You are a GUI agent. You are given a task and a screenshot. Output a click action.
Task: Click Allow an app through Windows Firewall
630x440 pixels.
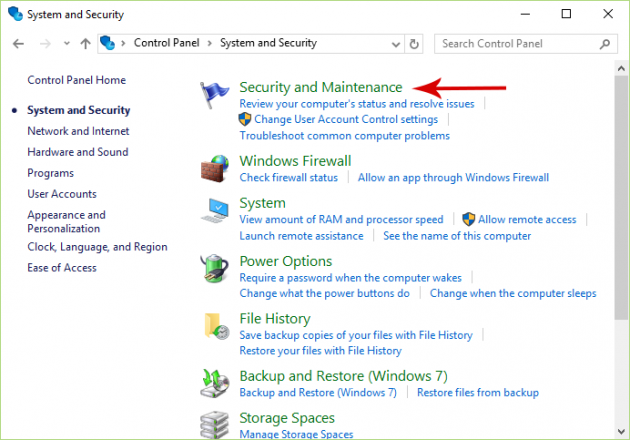pos(453,177)
